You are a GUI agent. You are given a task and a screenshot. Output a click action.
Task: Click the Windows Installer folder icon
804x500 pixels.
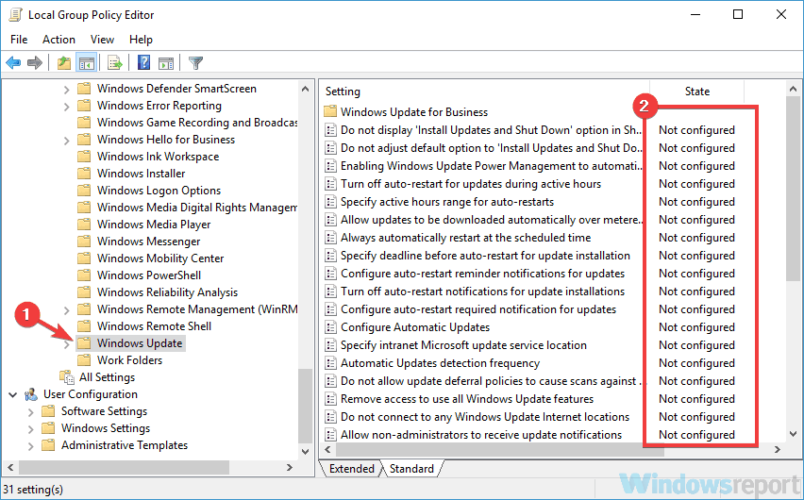(84, 173)
